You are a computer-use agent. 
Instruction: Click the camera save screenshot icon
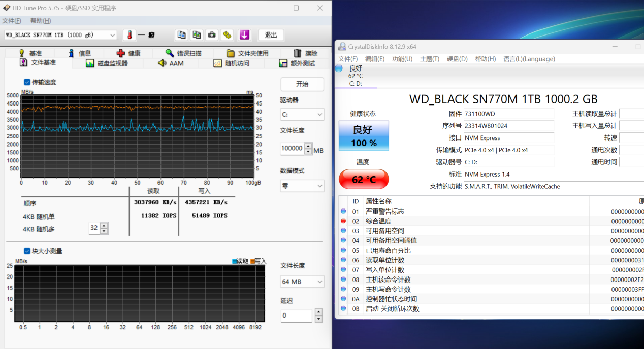pyautogui.click(x=212, y=35)
